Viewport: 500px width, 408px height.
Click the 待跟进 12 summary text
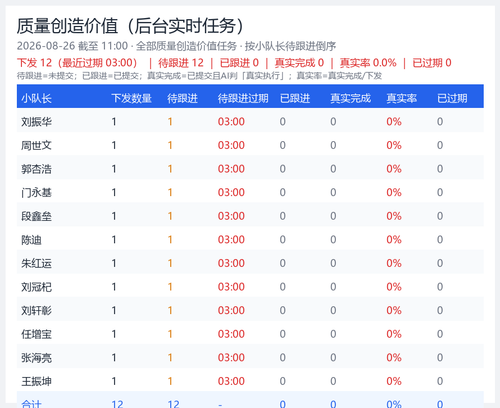coord(181,63)
